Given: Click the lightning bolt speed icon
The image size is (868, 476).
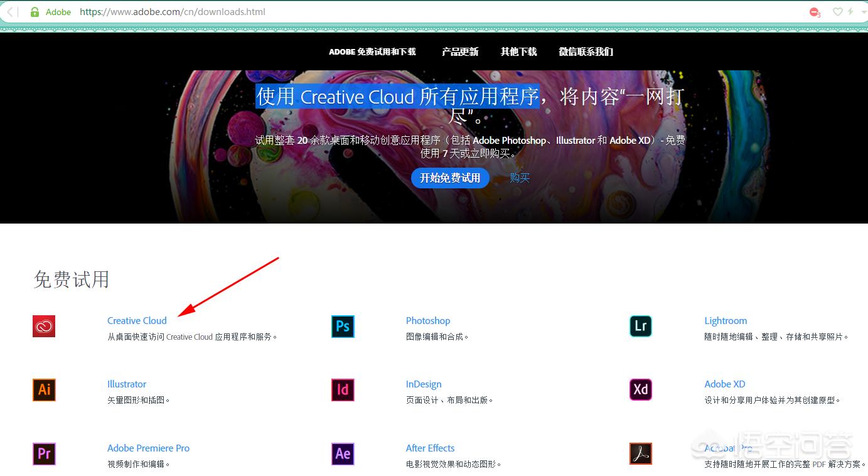Looking at the screenshot, I should [850, 12].
